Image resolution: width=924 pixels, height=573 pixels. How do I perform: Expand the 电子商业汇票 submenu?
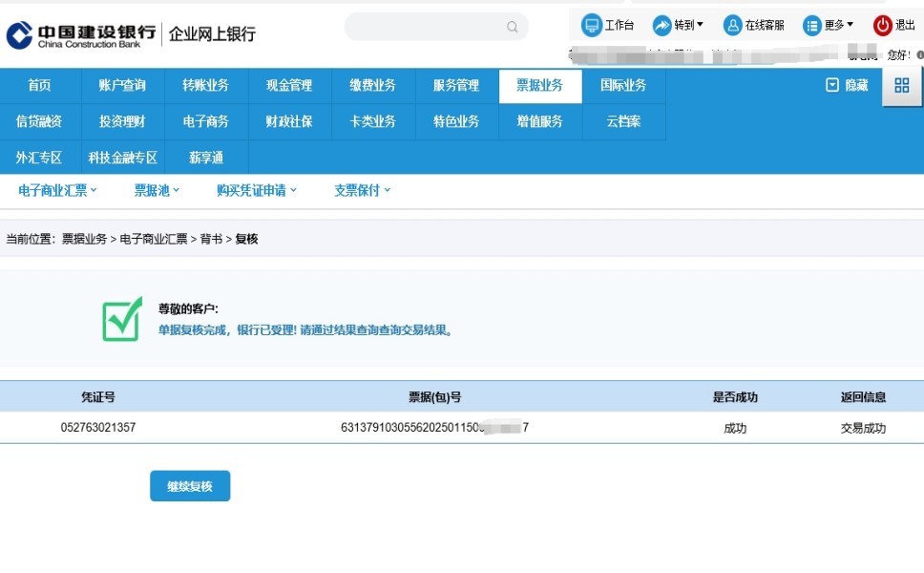58,190
